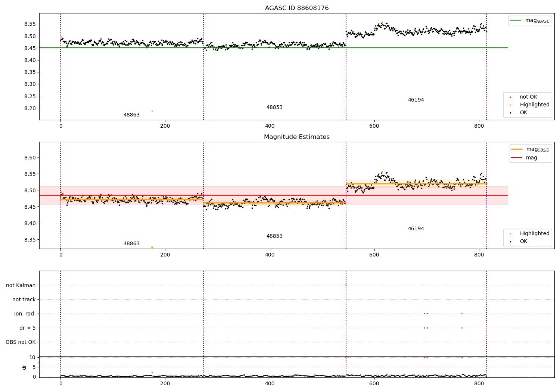Click the plot title AGASC ID 88608176
This screenshot has height=392, width=560.
(297, 8)
